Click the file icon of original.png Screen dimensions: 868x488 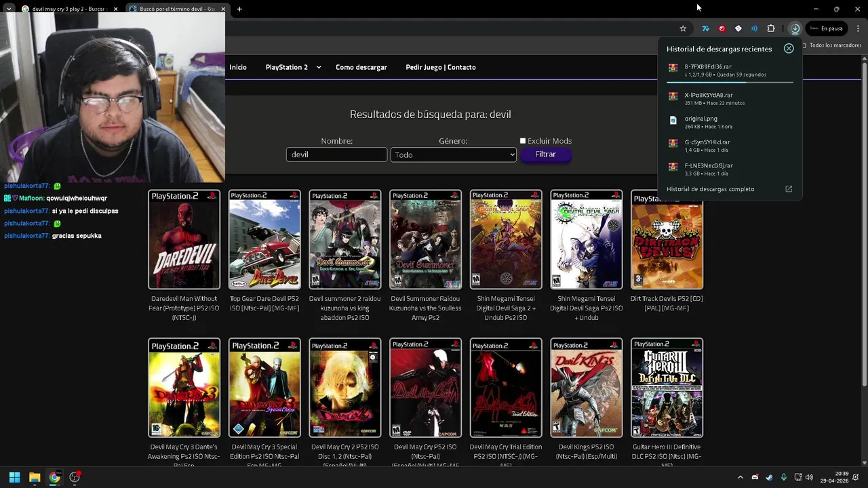[673, 120]
